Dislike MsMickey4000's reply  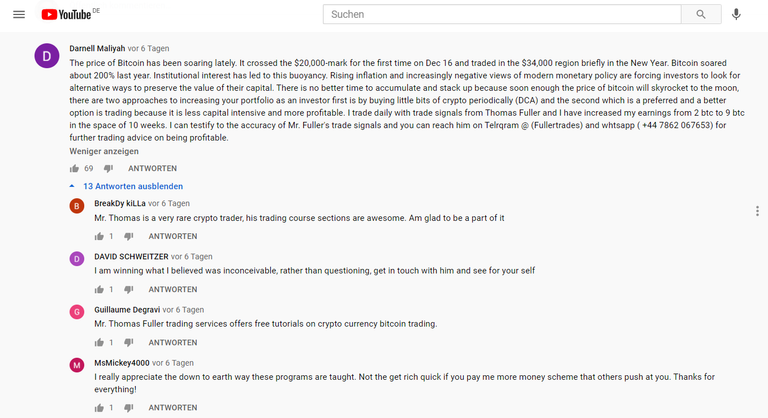click(x=128, y=408)
